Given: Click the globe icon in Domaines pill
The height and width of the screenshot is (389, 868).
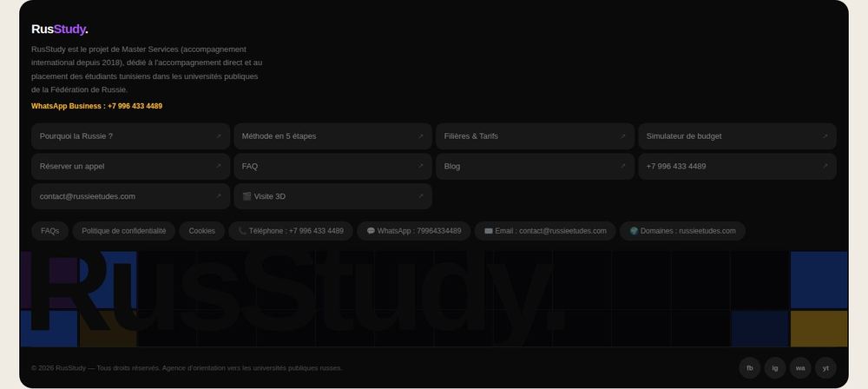Looking at the screenshot, I should click(x=634, y=230).
